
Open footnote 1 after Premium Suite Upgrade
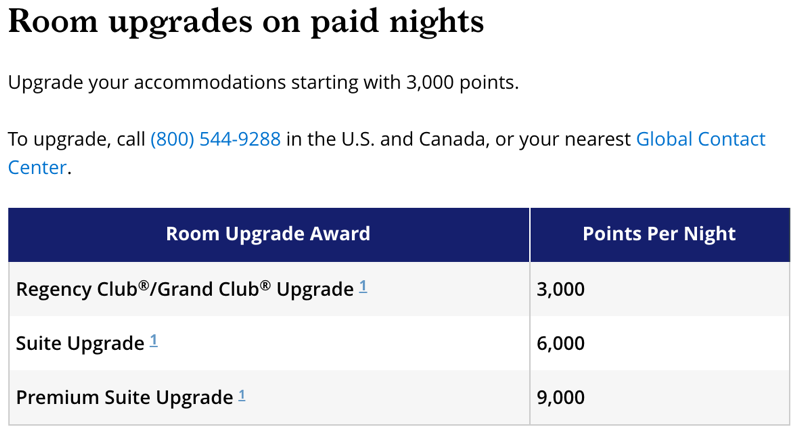[x=242, y=395]
